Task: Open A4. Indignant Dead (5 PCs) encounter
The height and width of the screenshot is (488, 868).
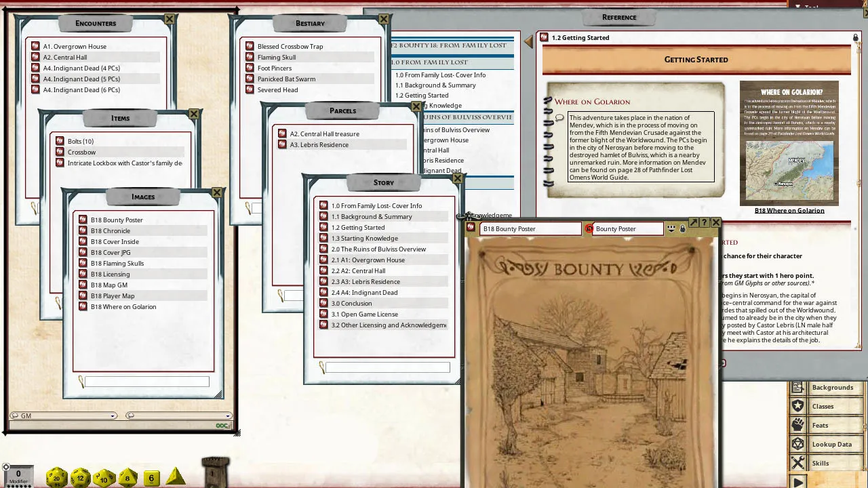Action: [81, 79]
